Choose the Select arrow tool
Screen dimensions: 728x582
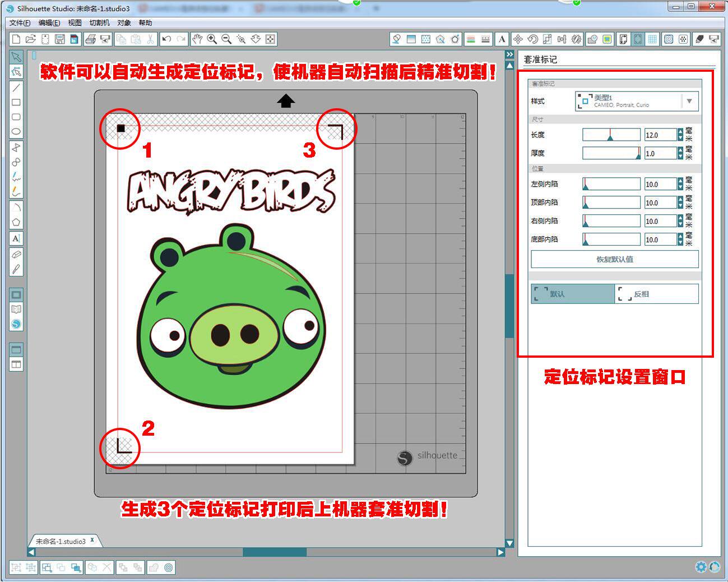click(16, 57)
